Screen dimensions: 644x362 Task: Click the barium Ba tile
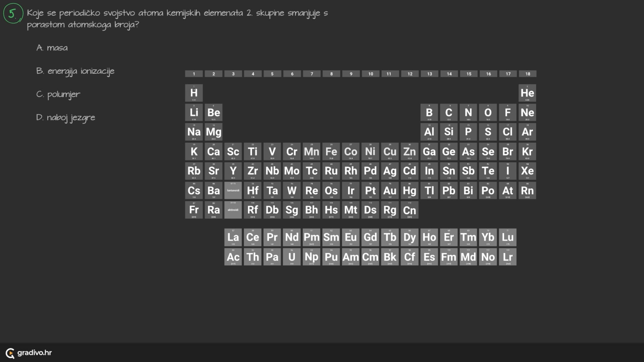214,190
